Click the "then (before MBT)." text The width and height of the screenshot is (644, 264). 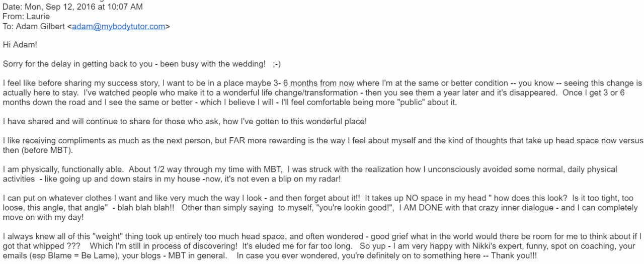pos(39,150)
